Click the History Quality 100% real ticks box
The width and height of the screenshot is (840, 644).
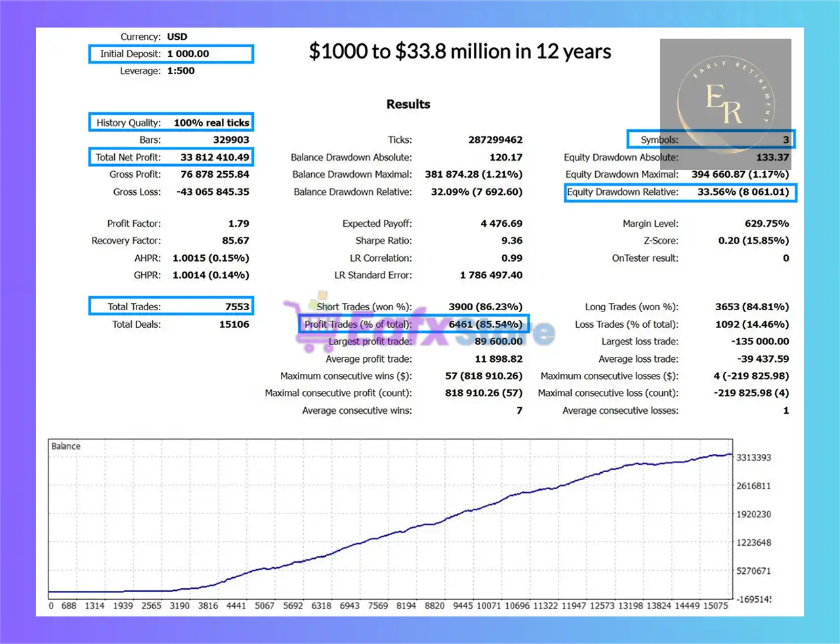click(171, 123)
